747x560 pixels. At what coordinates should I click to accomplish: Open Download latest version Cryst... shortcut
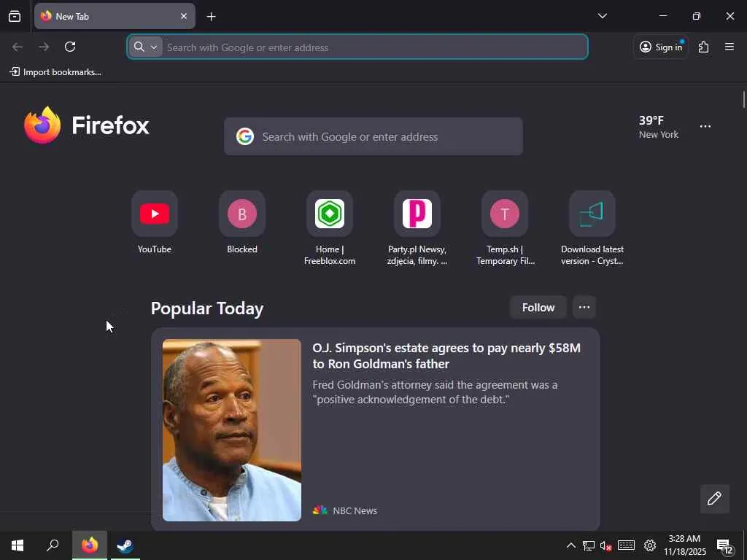(x=592, y=228)
